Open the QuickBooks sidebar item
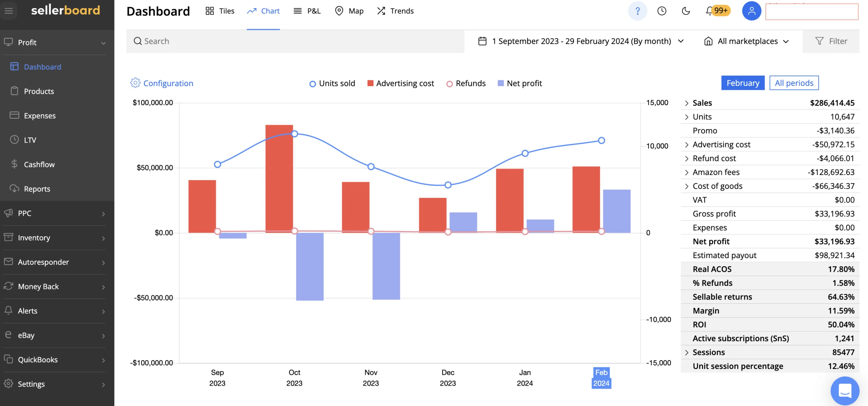The width and height of the screenshot is (868, 406). pyautogui.click(x=54, y=360)
